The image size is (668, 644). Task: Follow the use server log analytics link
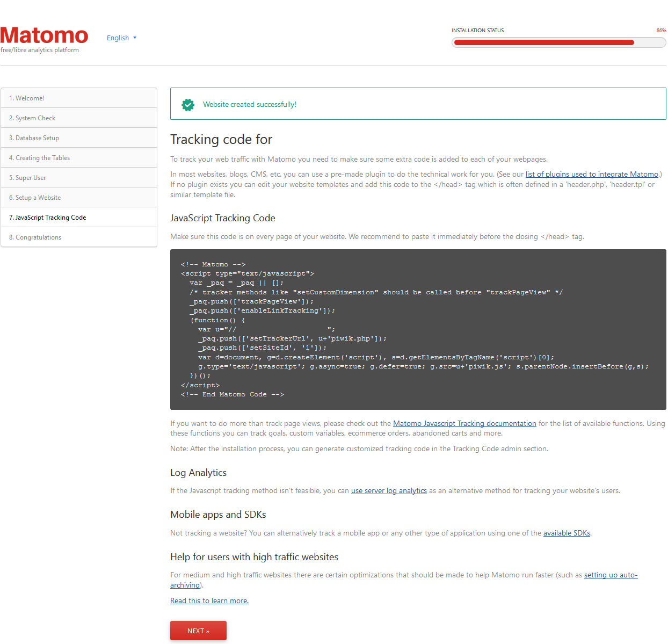pos(389,491)
